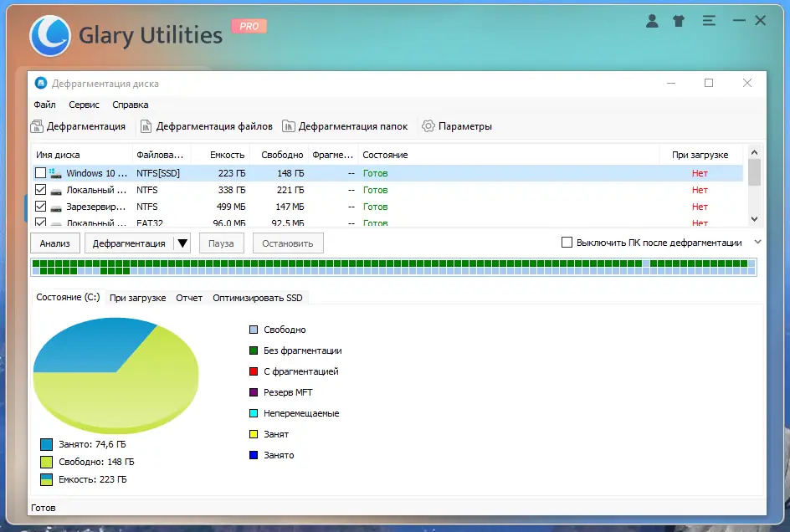Click the Параметры toolbar label
Viewport: 790px width, 532px height.
[465, 126]
